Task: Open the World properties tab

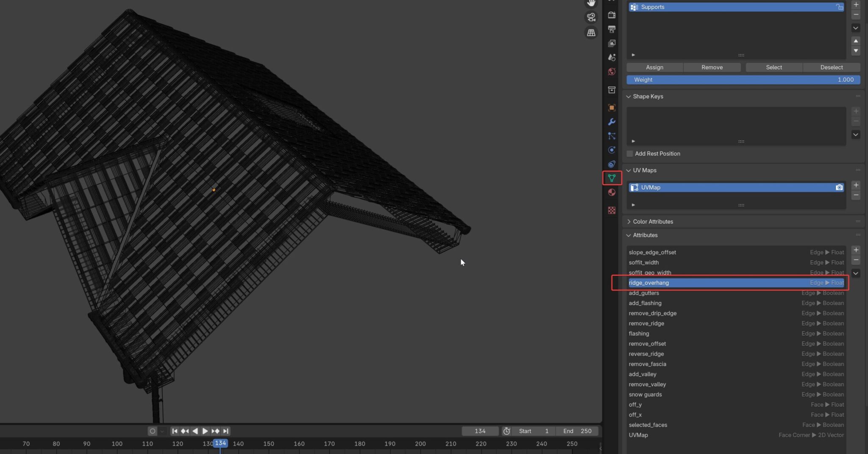Action: (x=612, y=72)
